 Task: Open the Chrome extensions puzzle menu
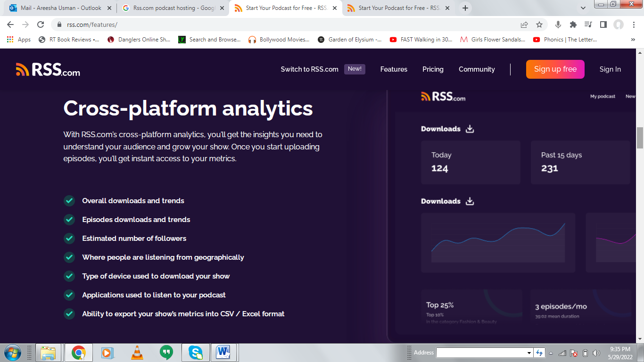click(x=573, y=25)
